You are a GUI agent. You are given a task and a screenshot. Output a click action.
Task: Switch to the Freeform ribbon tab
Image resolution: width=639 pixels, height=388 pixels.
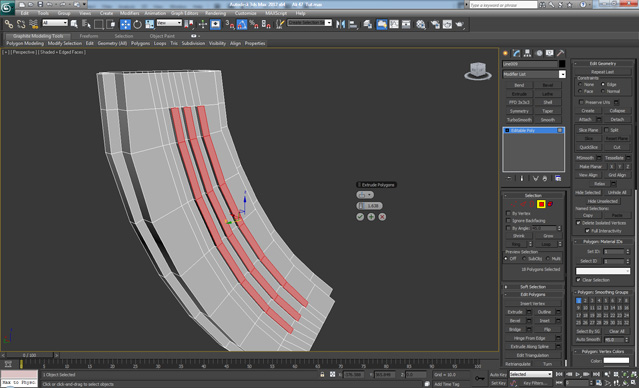[89, 36]
